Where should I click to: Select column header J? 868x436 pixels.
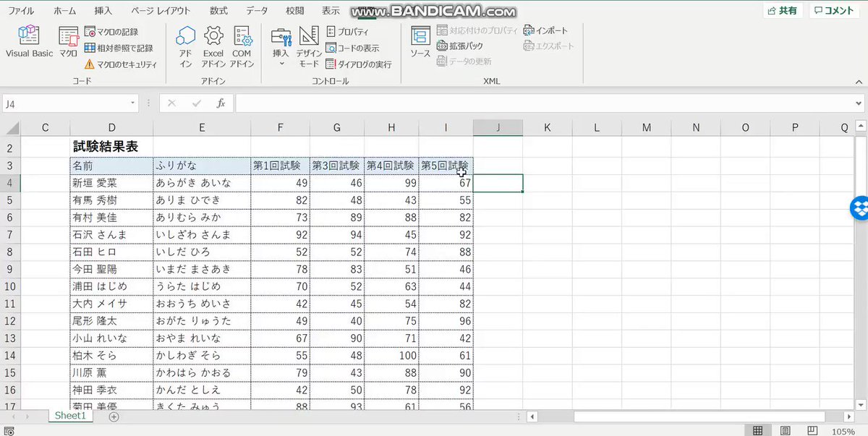[x=498, y=128]
